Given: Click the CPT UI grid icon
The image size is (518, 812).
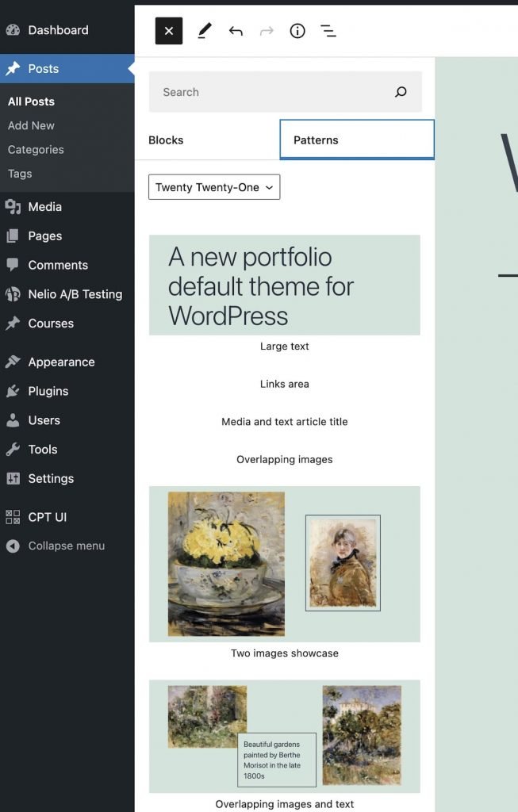Looking at the screenshot, I should (13, 517).
